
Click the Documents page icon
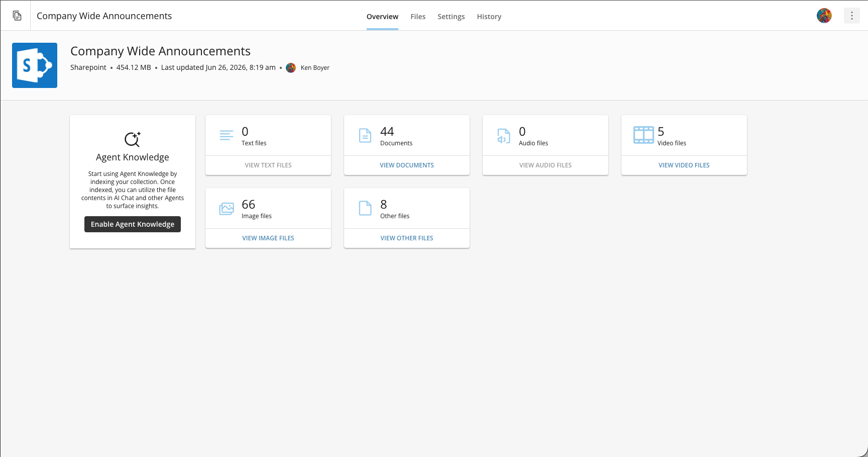[x=365, y=135]
